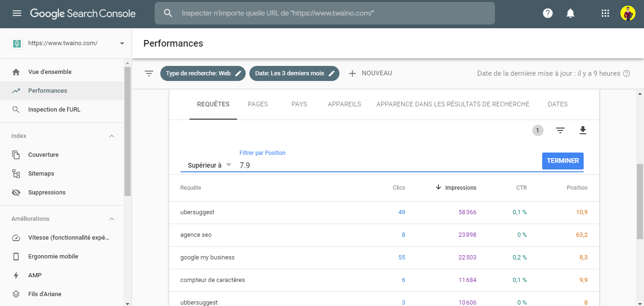Click the speedometer icon beside Vitesse
Image resolution: width=644 pixels, height=306 pixels.
(x=16, y=238)
